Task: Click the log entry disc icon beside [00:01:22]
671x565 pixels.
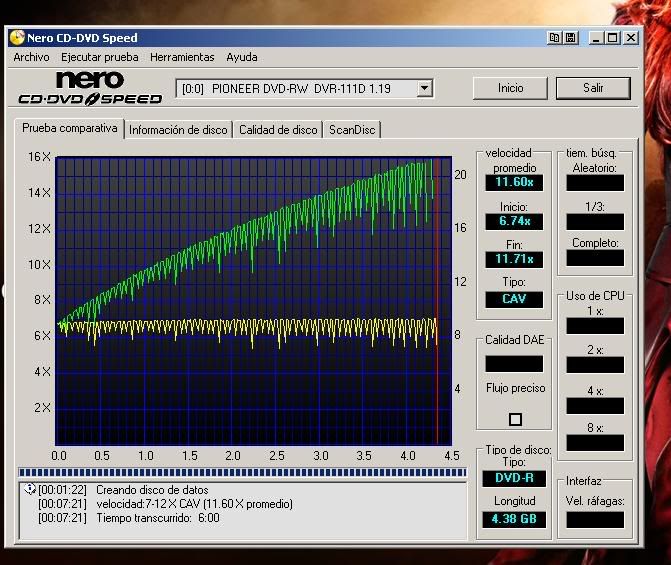Action: [30, 488]
